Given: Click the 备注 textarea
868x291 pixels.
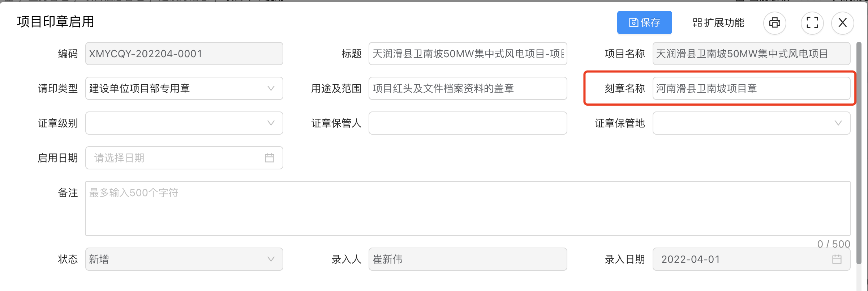Looking at the screenshot, I should pos(468,208).
